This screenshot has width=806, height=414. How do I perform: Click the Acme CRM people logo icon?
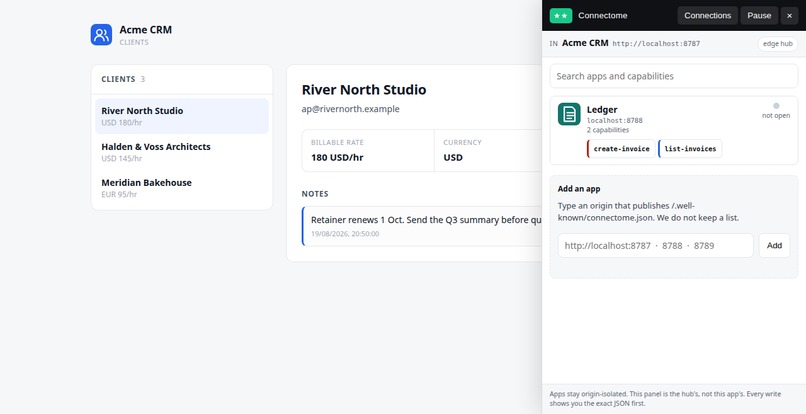click(x=101, y=34)
